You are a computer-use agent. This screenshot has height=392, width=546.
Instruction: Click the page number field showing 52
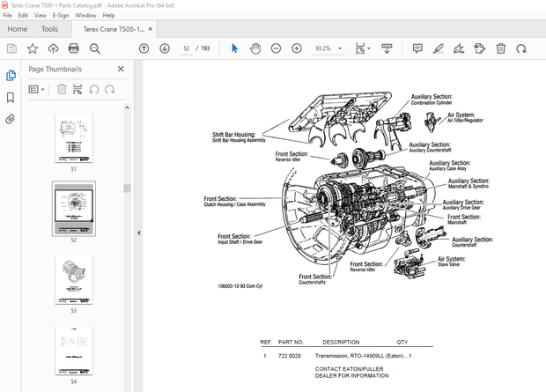click(x=187, y=48)
